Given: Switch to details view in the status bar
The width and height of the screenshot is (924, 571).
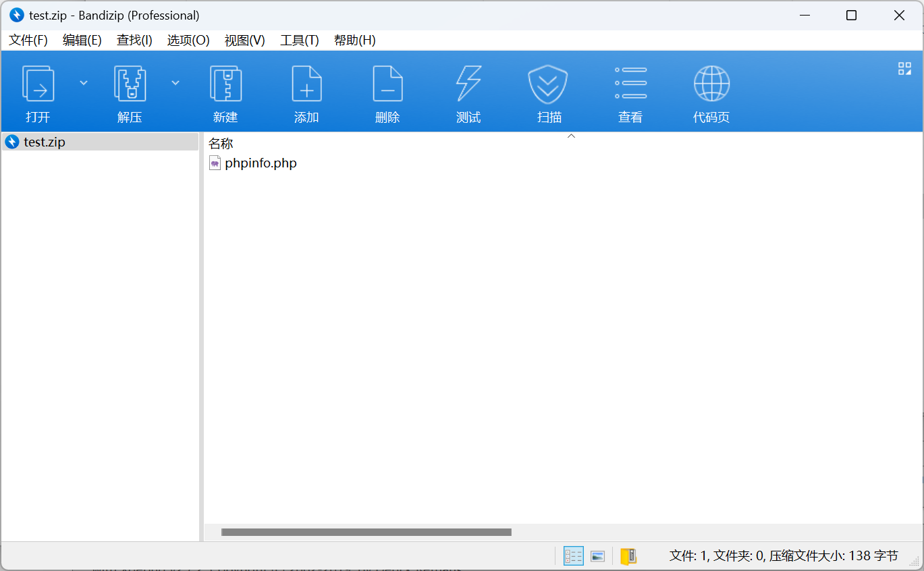Looking at the screenshot, I should click(574, 556).
